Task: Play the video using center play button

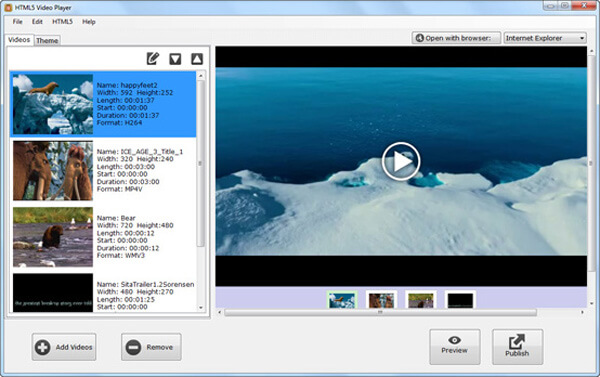Action: [x=401, y=161]
